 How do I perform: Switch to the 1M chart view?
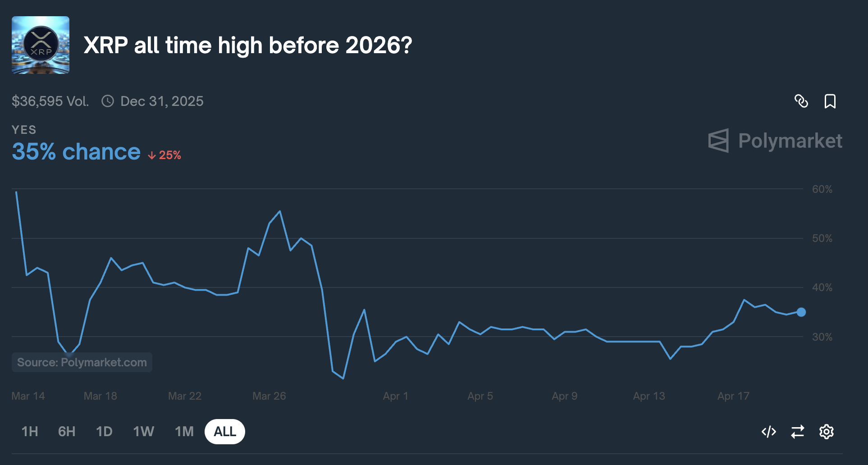tap(184, 431)
